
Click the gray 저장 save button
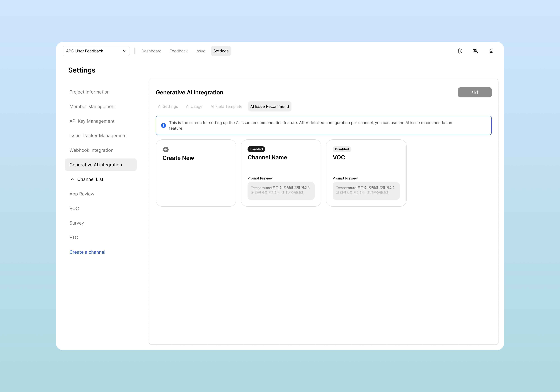[474, 92]
